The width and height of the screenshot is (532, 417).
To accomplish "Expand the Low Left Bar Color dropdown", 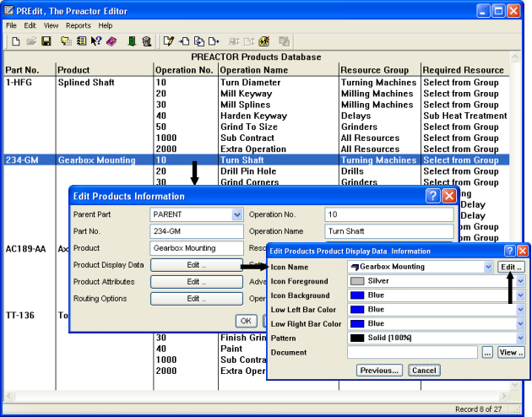I will click(520, 310).
